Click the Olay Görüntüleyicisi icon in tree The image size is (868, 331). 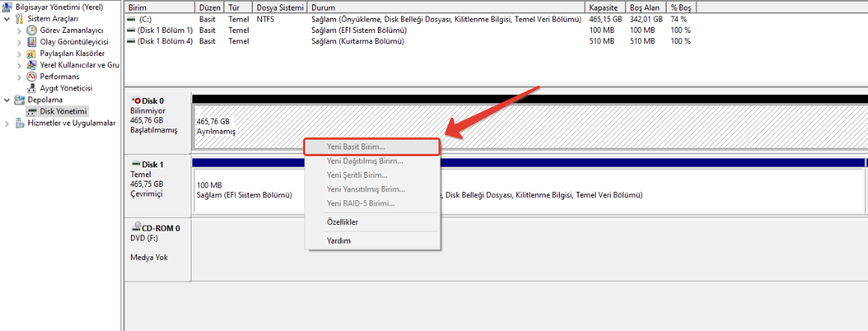tap(31, 42)
